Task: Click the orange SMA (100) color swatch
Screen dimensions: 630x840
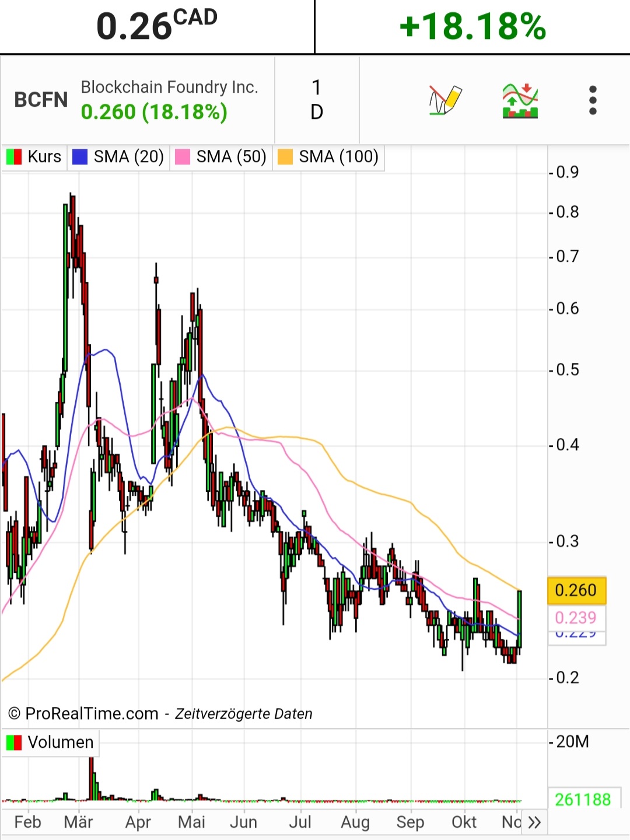Action: pos(285,157)
